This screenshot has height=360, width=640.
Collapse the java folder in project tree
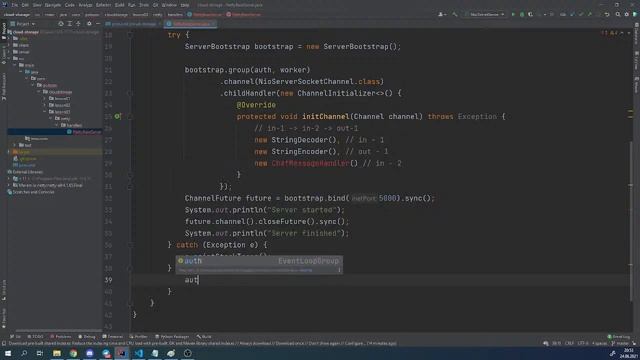click(x=21, y=72)
